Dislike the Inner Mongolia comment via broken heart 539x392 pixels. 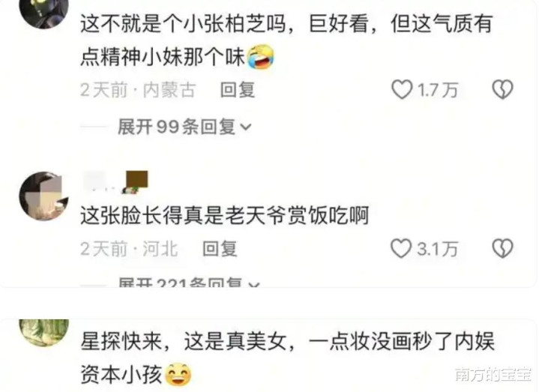coord(502,89)
